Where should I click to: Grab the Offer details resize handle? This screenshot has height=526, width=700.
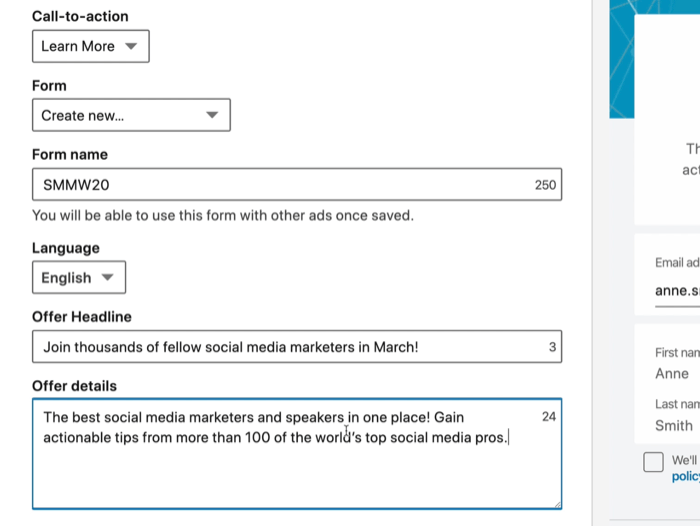(555, 503)
